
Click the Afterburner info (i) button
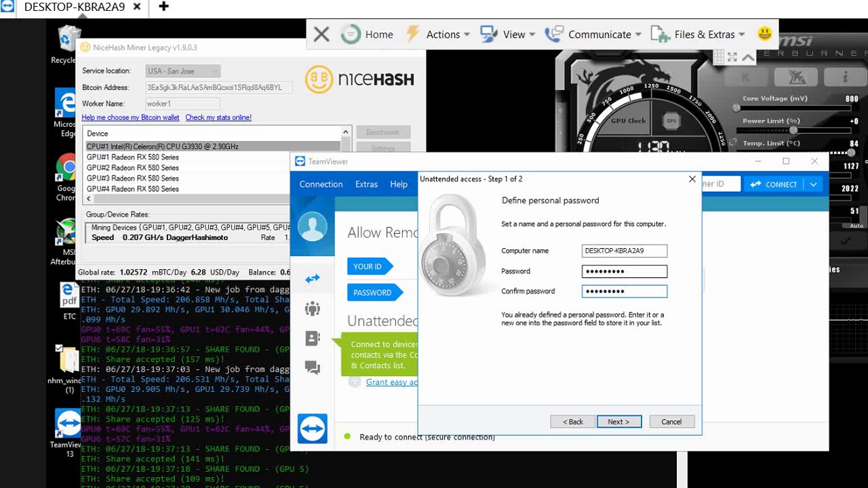(845, 77)
